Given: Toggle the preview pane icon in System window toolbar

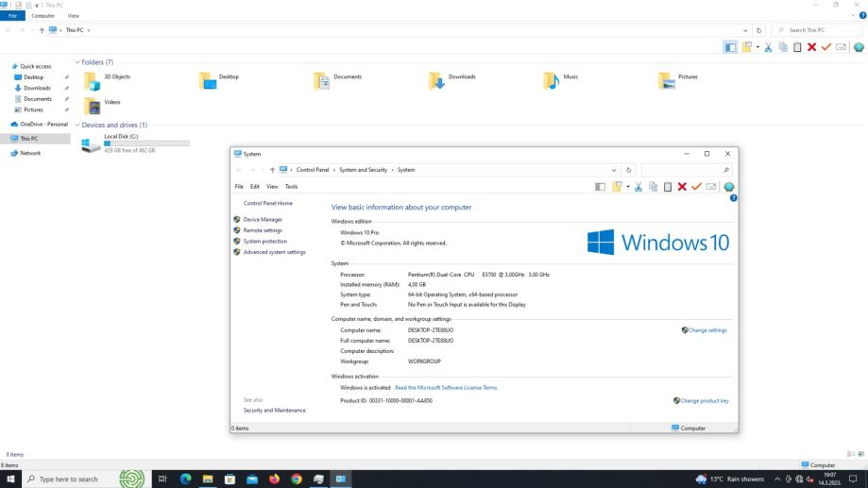Looking at the screenshot, I should tap(601, 187).
